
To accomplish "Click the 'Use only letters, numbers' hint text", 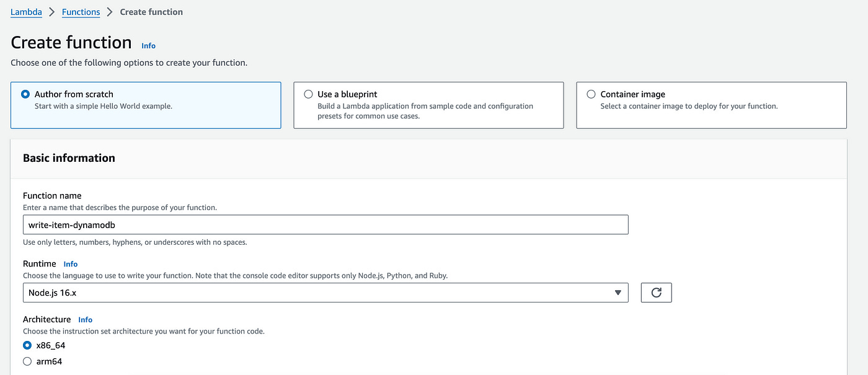I will click(x=135, y=242).
